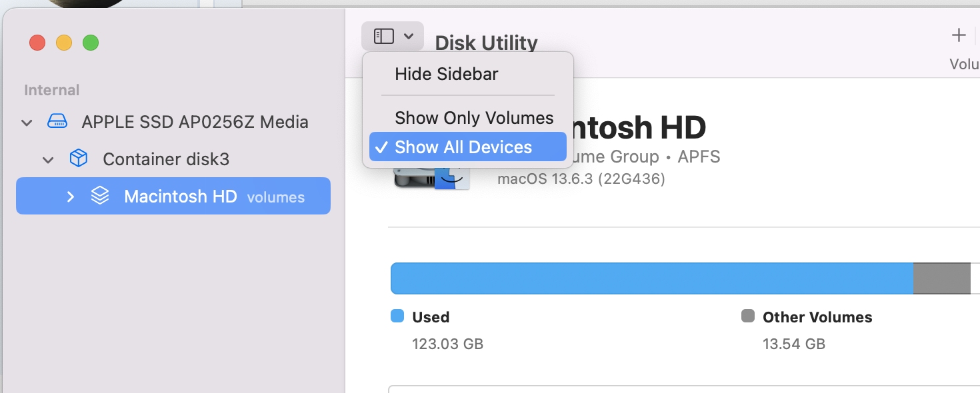Click the Macintosh HD layered volumes icon
Image resolution: width=980 pixels, height=393 pixels.
coord(100,196)
